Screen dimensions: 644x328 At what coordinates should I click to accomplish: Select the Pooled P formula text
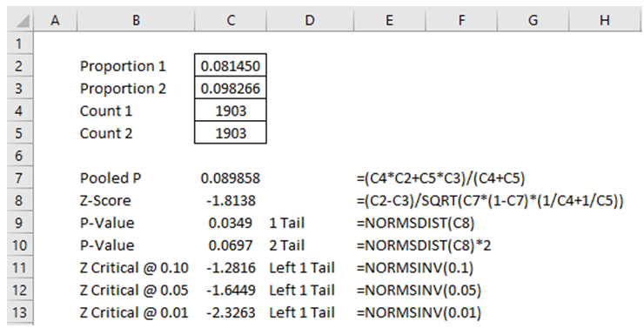click(x=440, y=178)
